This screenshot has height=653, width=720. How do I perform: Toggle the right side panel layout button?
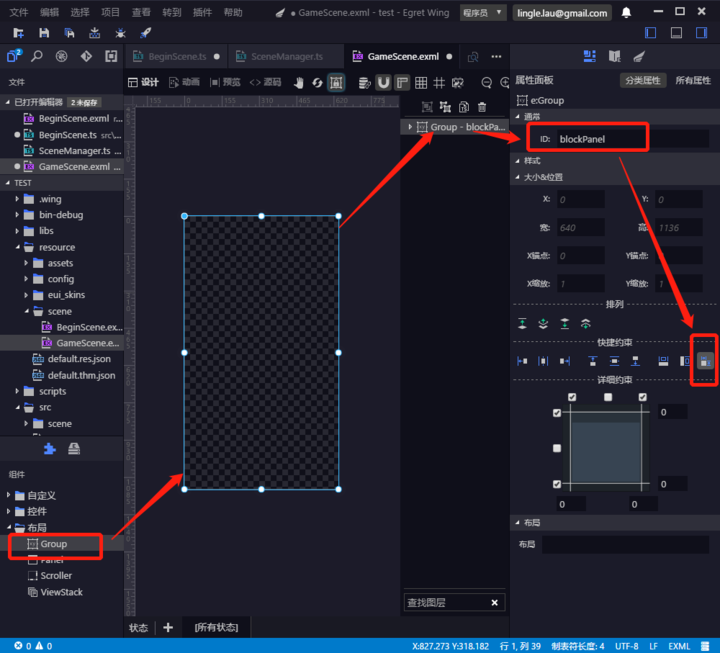coord(702,33)
